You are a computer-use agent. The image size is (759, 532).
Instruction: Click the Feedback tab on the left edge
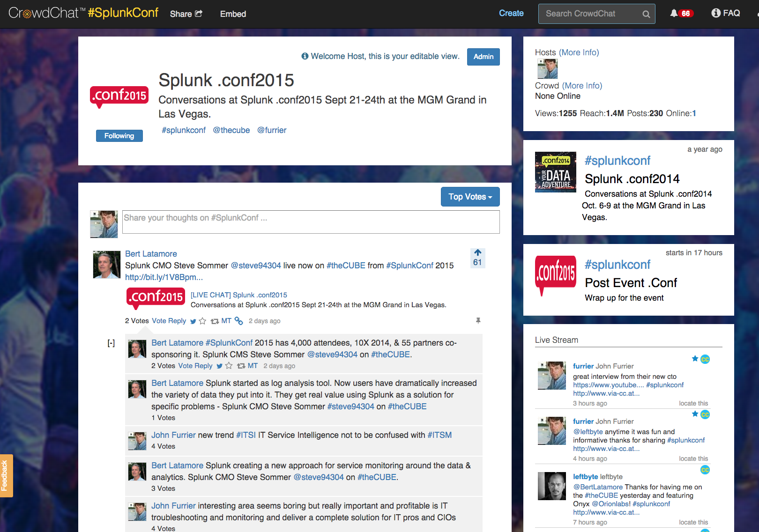[x=6, y=475]
